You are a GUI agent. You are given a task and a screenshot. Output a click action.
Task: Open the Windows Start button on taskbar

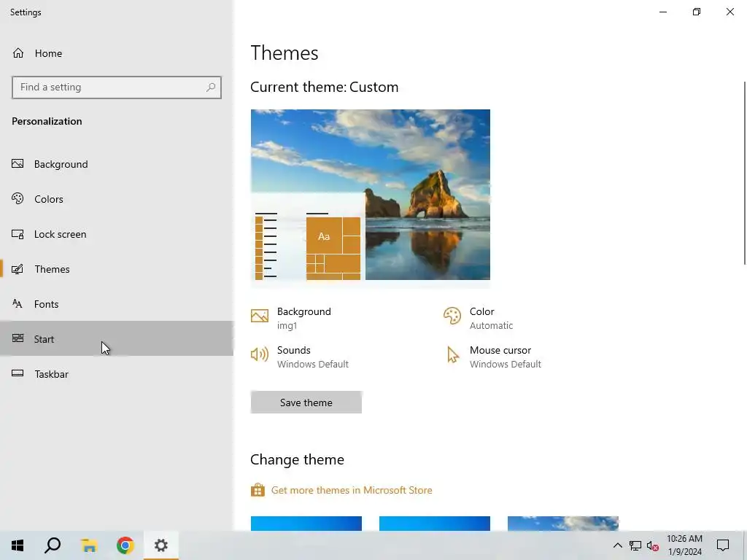18,545
